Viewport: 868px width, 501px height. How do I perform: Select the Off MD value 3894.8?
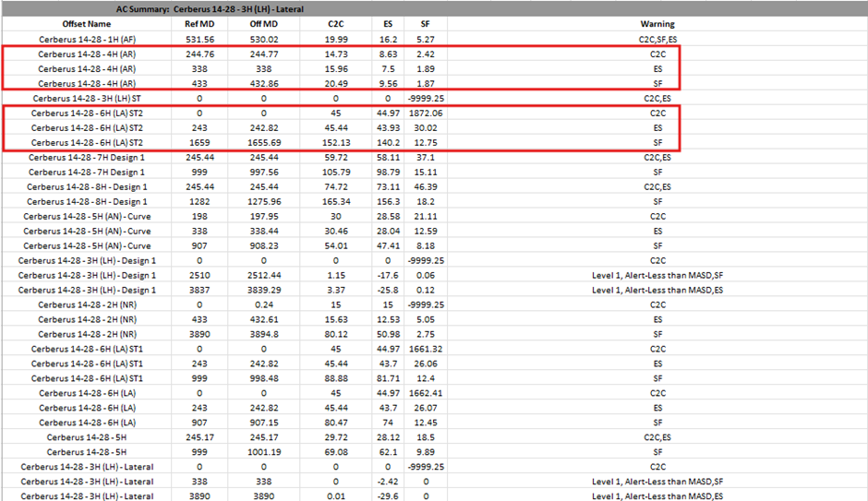point(263,334)
